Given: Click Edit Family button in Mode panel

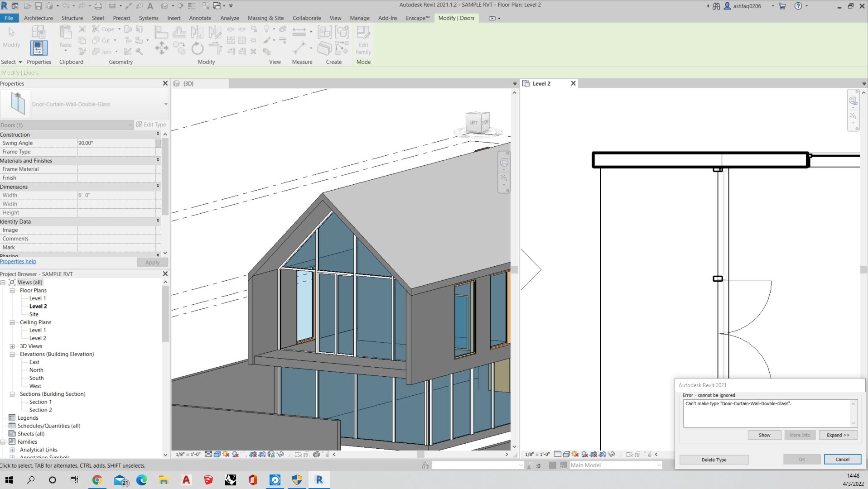Looking at the screenshot, I should pyautogui.click(x=363, y=40).
